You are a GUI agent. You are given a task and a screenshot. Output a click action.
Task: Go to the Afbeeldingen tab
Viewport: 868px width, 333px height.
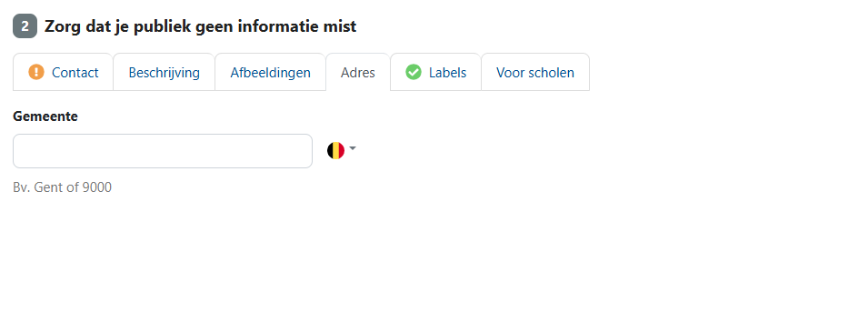pyautogui.click(x=270, y=72)
